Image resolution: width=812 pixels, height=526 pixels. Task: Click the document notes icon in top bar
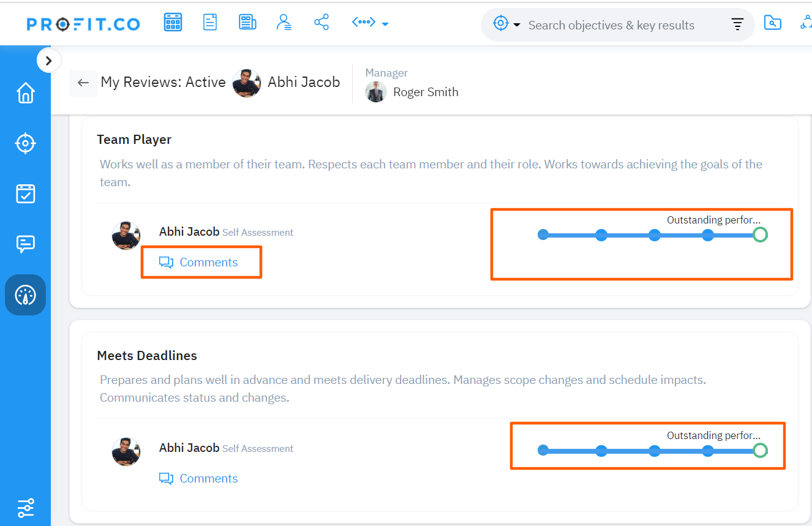[x=210, y=23]
